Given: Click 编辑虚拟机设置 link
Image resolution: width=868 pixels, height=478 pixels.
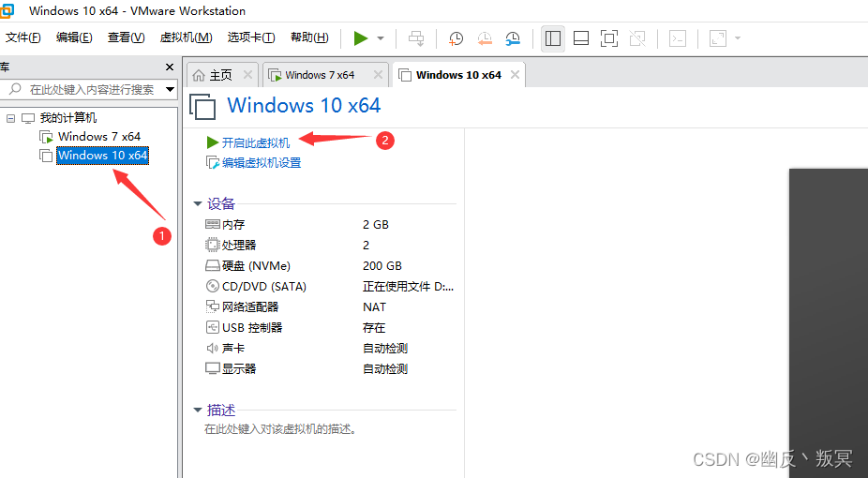Looking at the screenshot, I should [262, 163].
